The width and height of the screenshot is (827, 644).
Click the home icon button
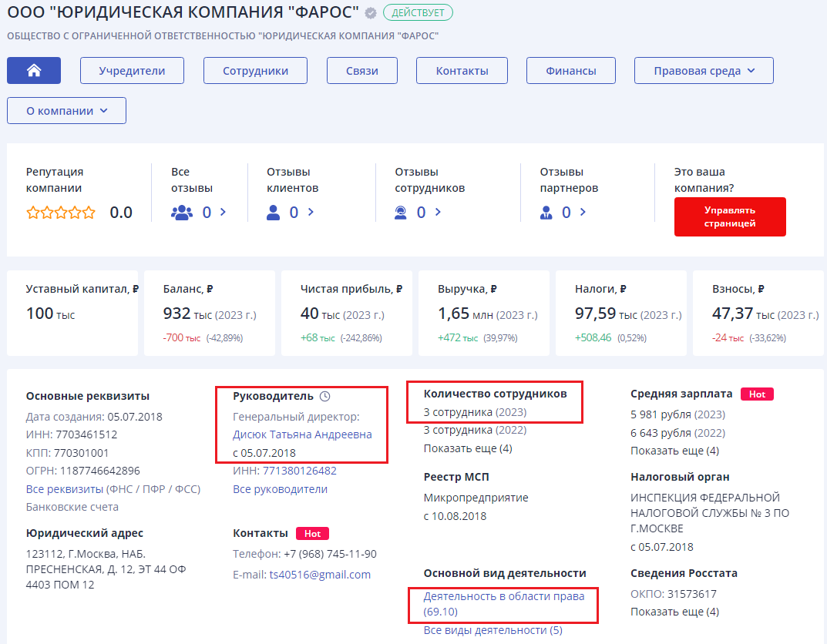[x=34, y=71]
